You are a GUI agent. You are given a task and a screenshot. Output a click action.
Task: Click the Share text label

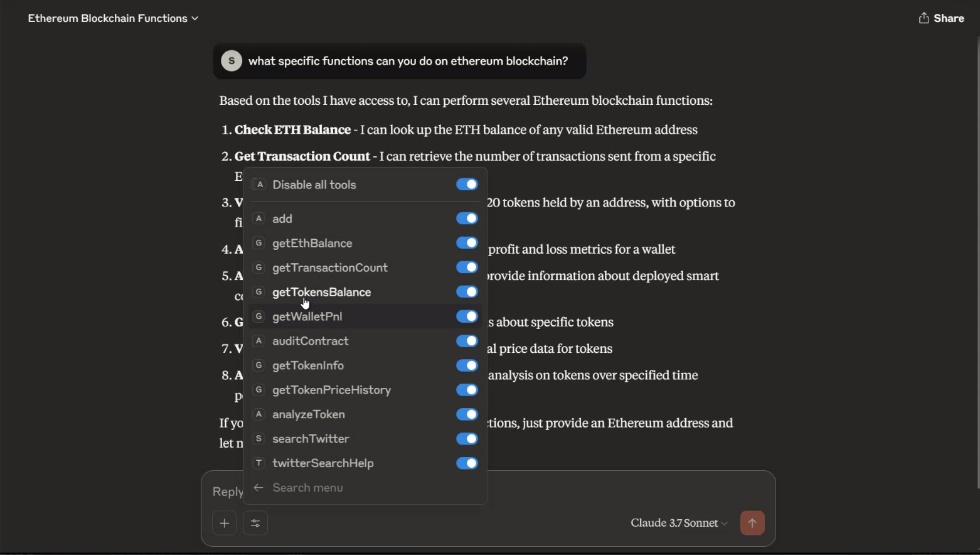pos(949,18)
